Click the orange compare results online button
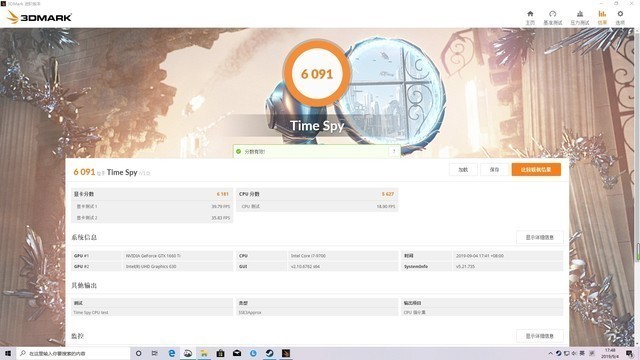The height and width of the screenshot is (360, 640). (x=536, y=170)
